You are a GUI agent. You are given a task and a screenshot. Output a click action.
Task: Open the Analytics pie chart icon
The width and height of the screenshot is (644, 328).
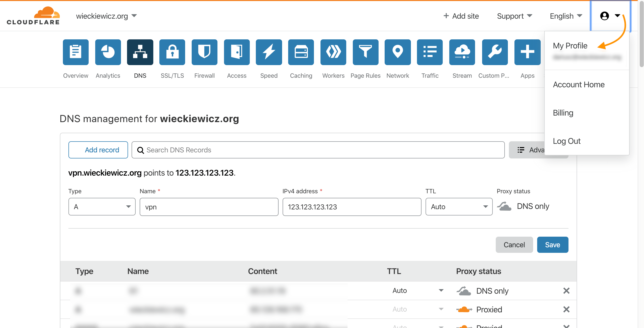click(x=108, y=52)
